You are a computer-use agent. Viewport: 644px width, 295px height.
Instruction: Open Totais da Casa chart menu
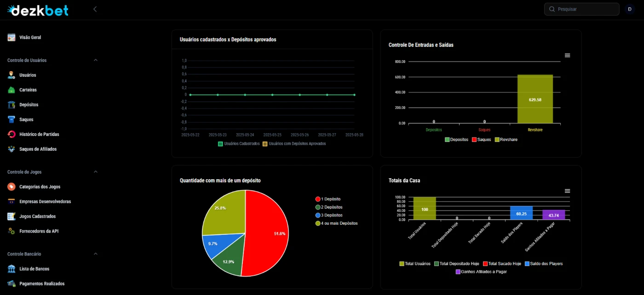567,191
